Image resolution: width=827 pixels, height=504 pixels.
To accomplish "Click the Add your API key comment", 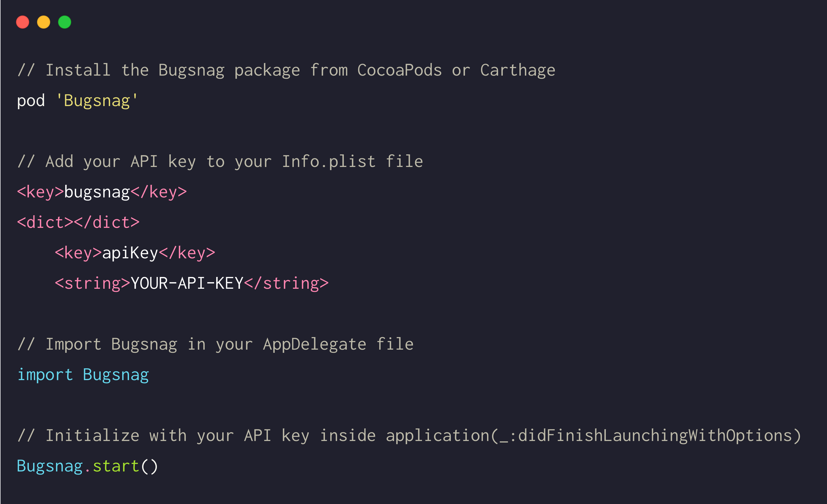I will click(x=220, y=162).
